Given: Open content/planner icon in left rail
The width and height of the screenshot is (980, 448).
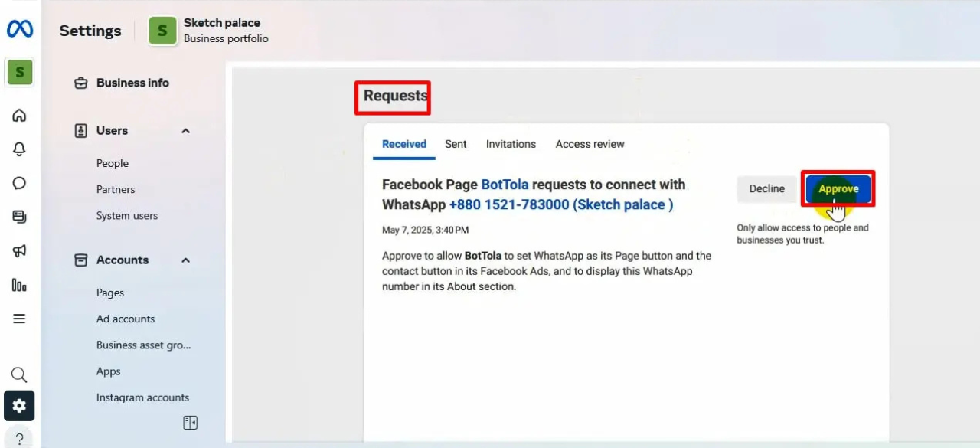Looking at the screenshot, I should (20, 217).
